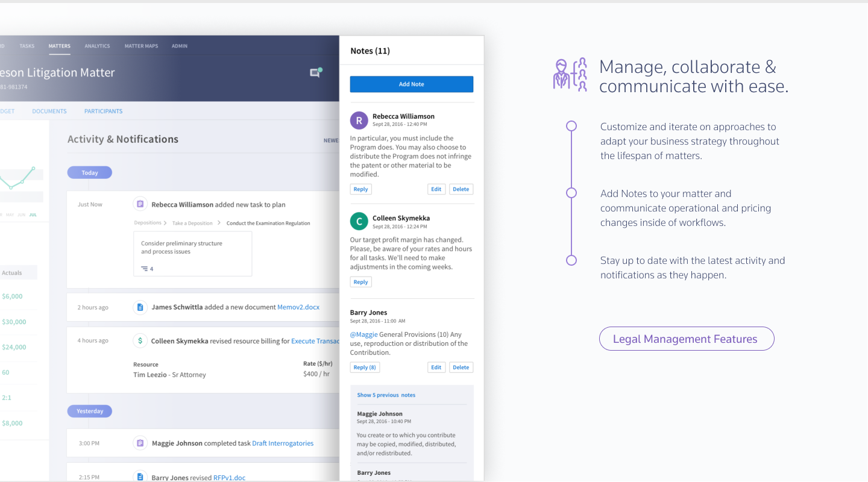Switch to the Analytics tab
Viewport: 868px width, 482px height.
point(97,46)
